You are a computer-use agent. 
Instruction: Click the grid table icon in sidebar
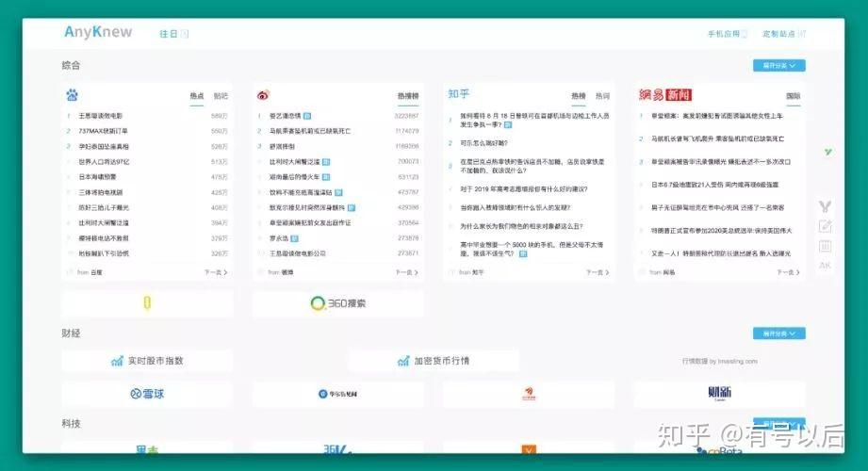[826, 246]
